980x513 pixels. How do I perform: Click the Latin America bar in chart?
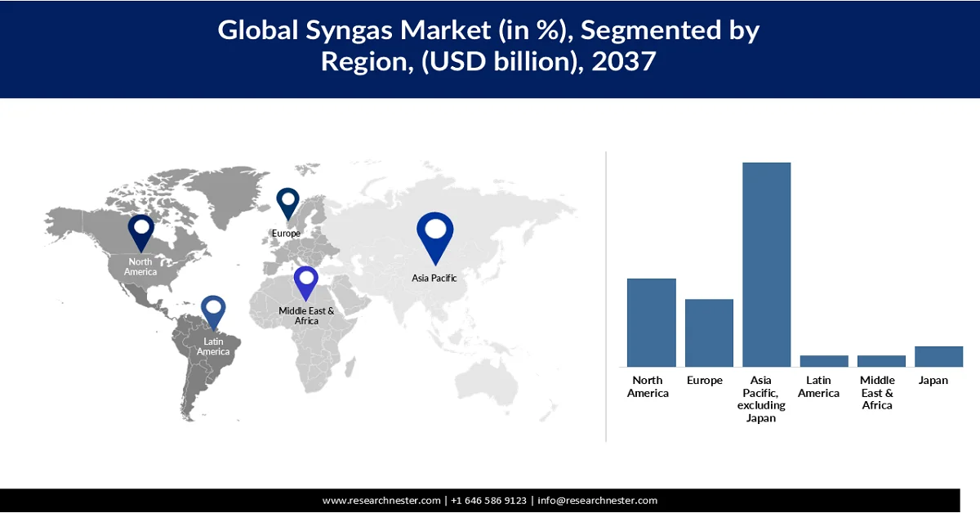point(824,361)
